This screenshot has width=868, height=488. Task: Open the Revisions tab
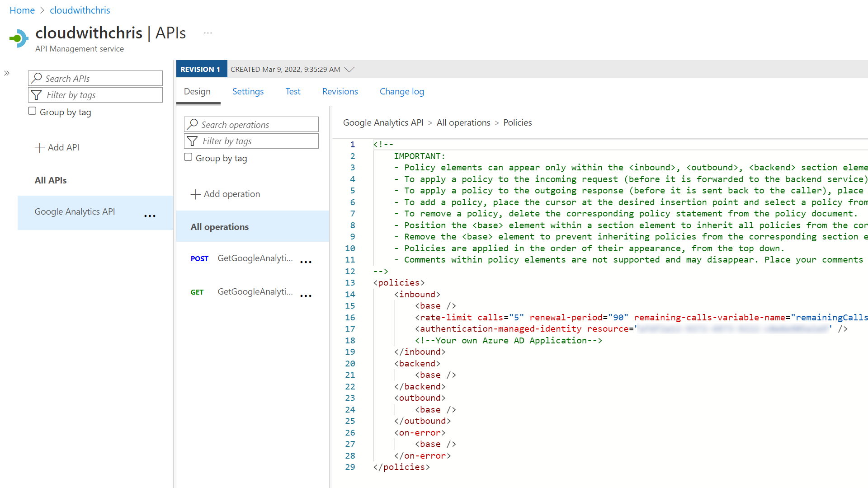pos(340,91)
